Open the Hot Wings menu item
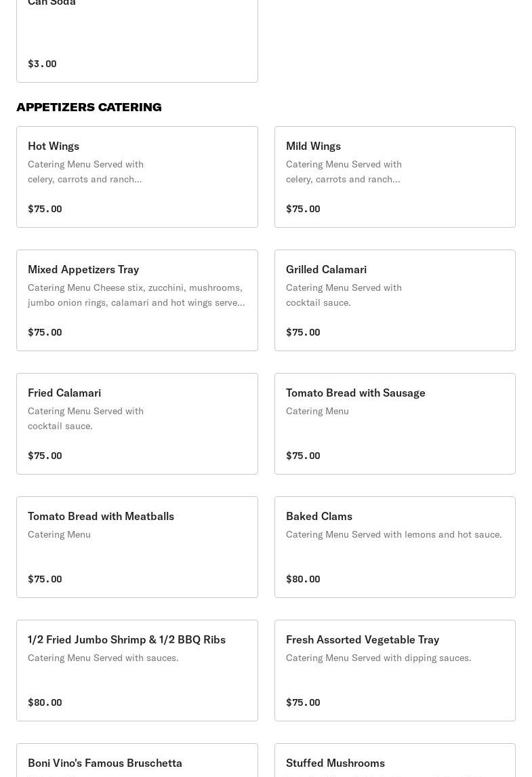This screenshot has width=532, height=777. (137, 177)
